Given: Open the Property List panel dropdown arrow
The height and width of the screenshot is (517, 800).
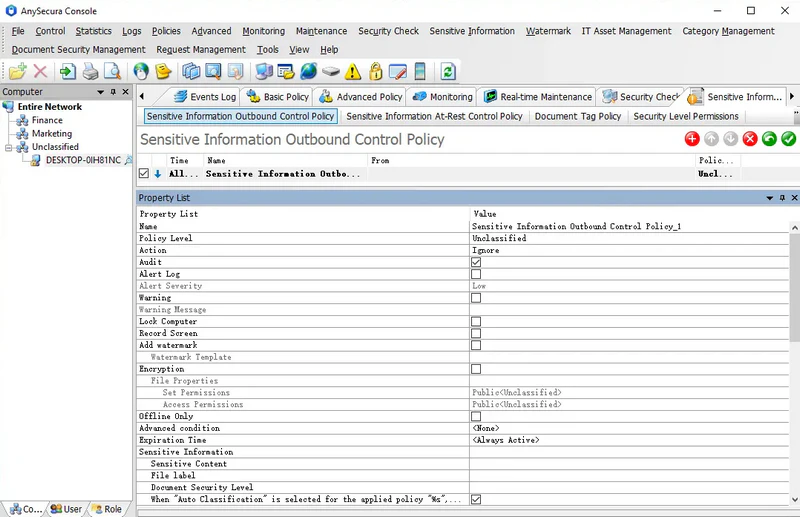Looking at the screenshot, I should pyautogui.click(x=769, y=198).
